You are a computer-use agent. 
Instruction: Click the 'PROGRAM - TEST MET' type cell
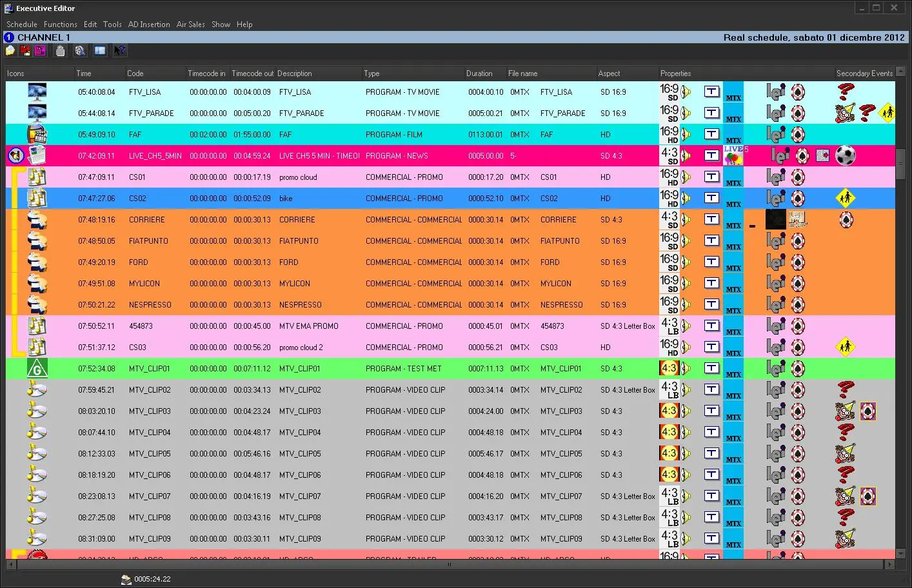pos(404,369)
